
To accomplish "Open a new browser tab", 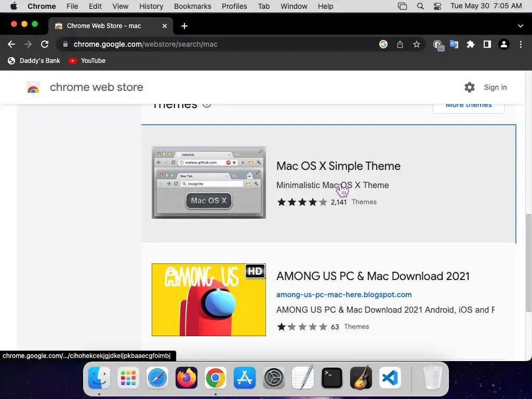I will [x=184, y=26].
